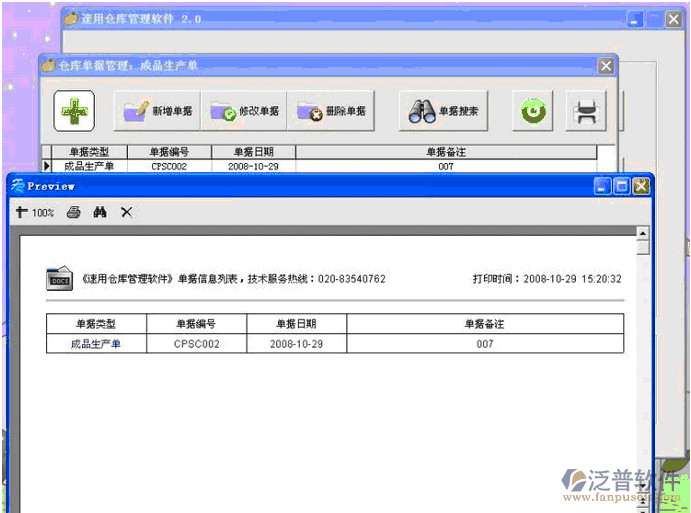Click the 仓库单据管理 title bar icon

48,66
